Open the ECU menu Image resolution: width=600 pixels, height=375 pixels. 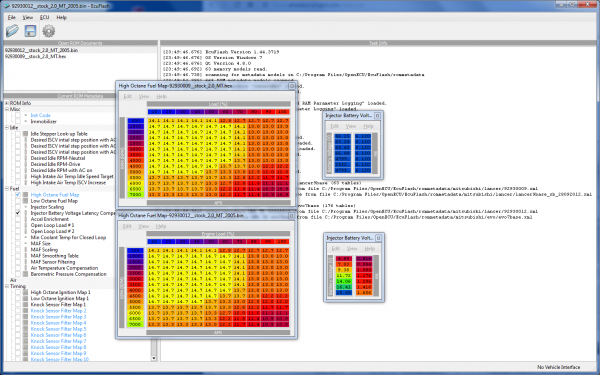click(44, 17)
